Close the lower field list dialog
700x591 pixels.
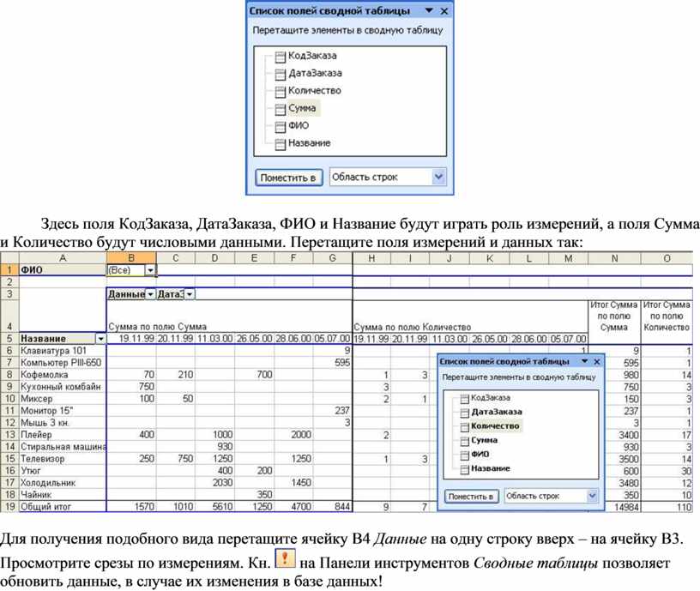(597, 362)
